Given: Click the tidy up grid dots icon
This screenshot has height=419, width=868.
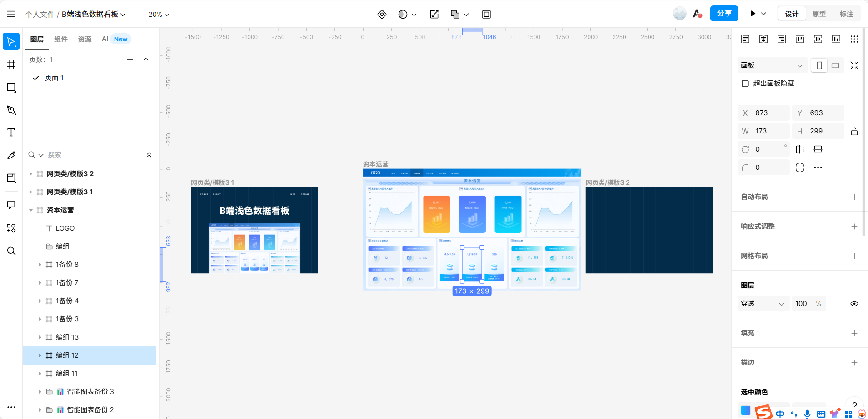Looking at the screenshot, I should pyautogui.click(x=854, y=39).
